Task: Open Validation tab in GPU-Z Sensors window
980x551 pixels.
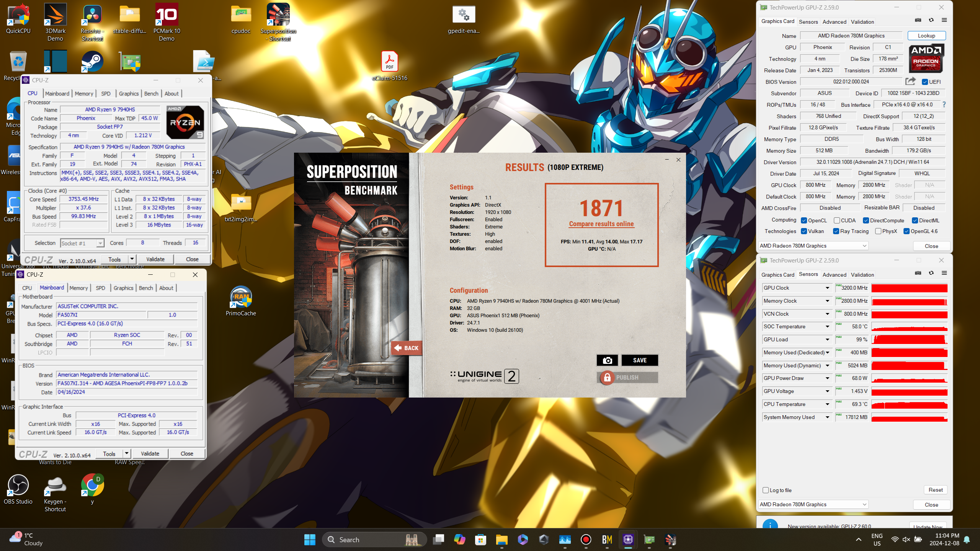Action: coord(862,275)
